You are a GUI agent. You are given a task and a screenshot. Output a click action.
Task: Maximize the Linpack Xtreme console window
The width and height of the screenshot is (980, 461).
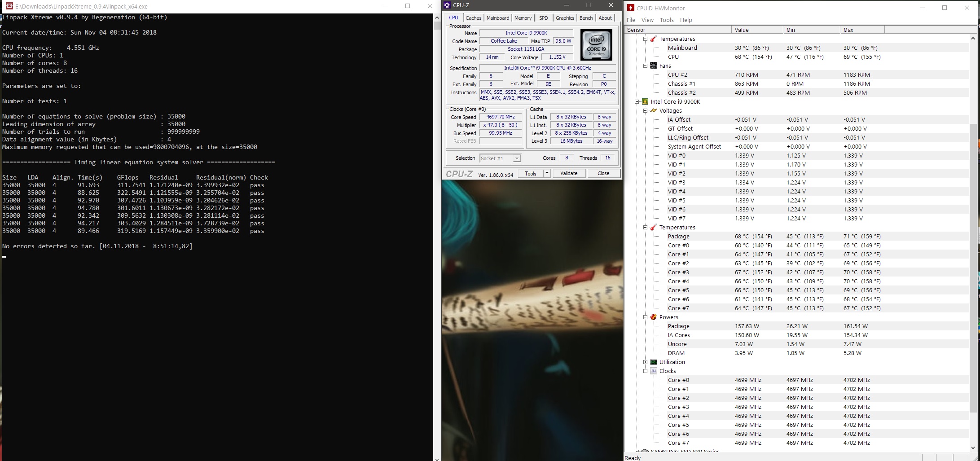coord(408,6)
